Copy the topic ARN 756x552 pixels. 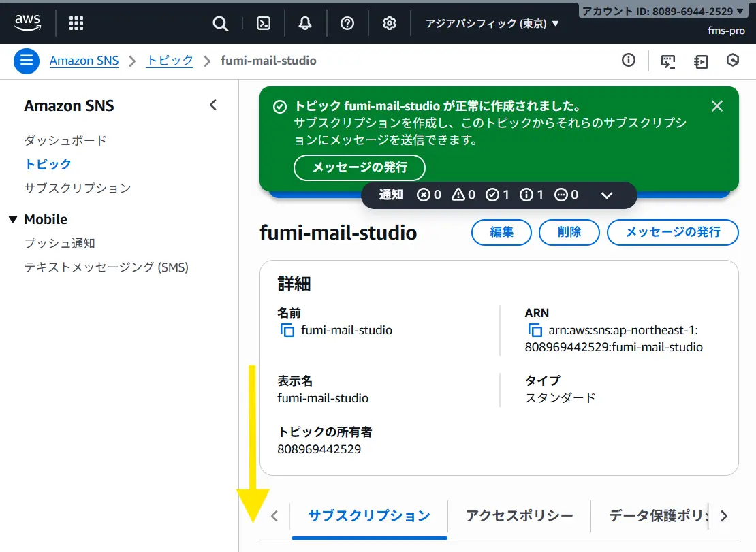(x=535, y=330)
